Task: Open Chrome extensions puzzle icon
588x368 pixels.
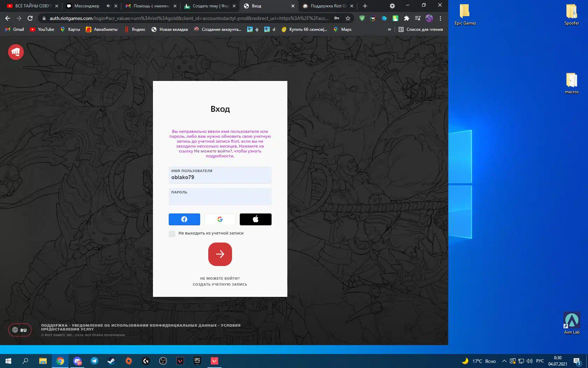Action: pos(406,18)
